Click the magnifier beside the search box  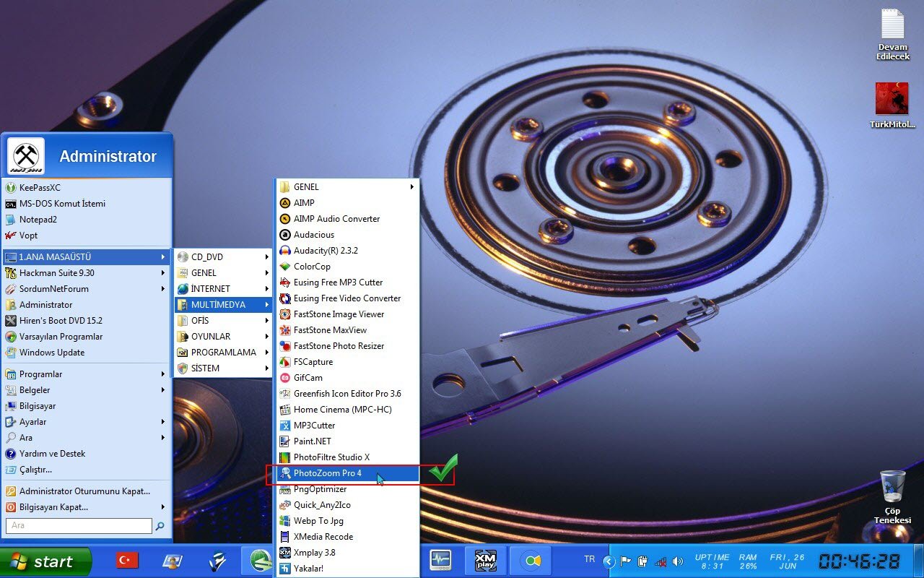click(x=160, y=526)
